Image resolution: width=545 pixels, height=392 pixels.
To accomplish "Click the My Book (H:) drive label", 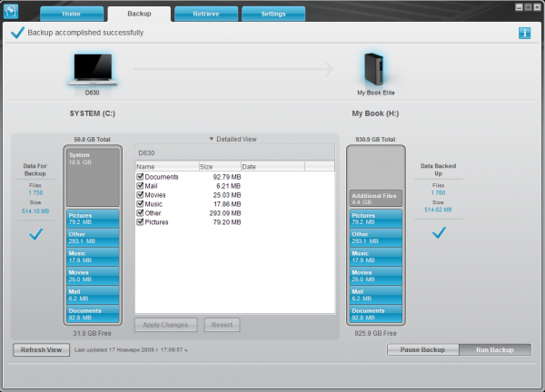I will coord(375,113).
